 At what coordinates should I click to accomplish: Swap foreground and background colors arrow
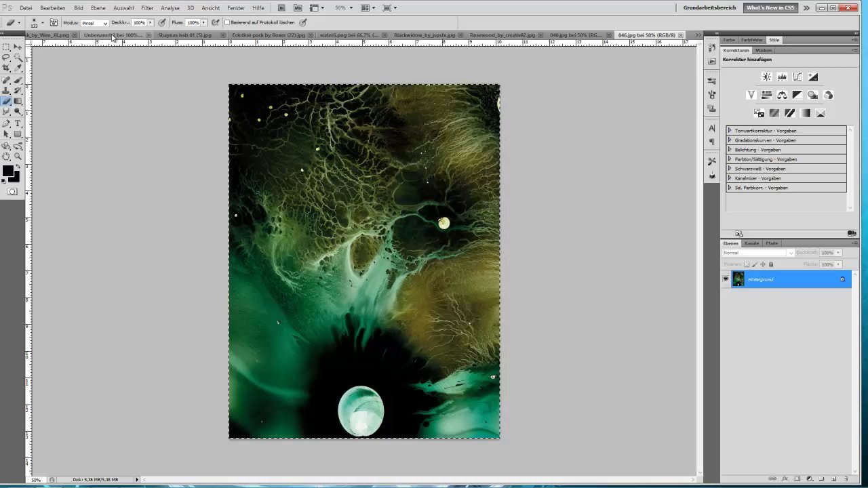click(x=18, y=165)
